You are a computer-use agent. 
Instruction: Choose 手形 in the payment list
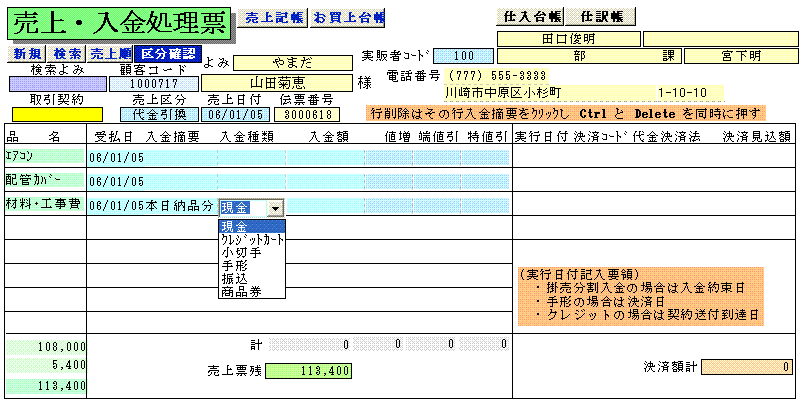pos(251,266)
